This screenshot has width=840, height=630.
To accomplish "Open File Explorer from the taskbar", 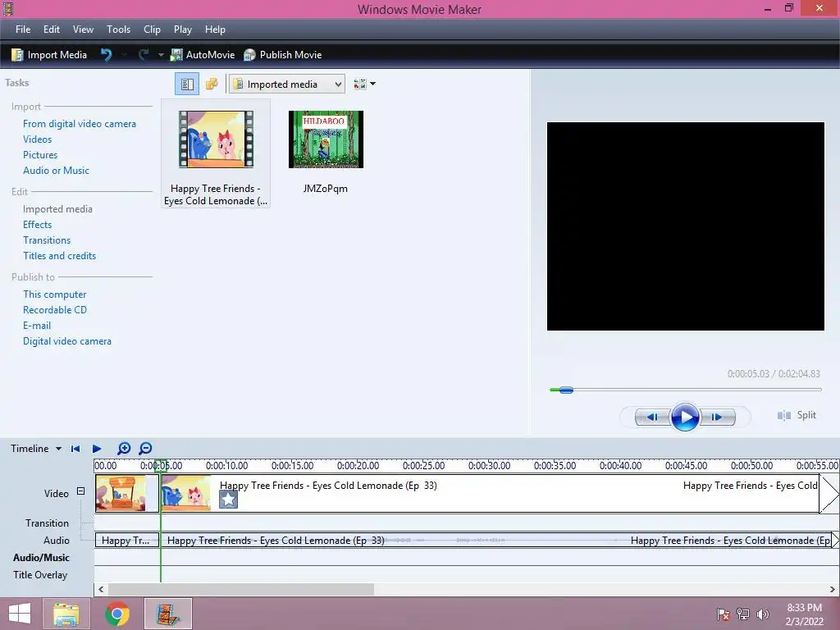I will coord(66,614).
